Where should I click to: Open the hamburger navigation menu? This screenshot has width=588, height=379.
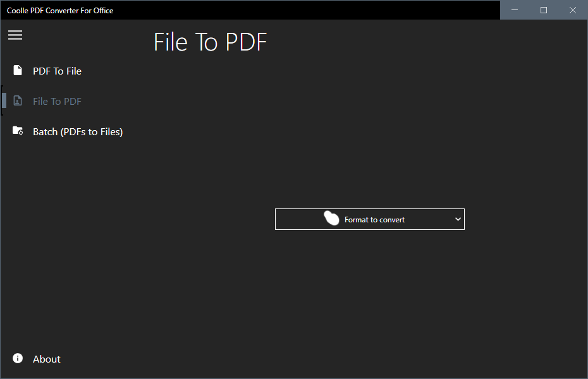tap(15, 35)
